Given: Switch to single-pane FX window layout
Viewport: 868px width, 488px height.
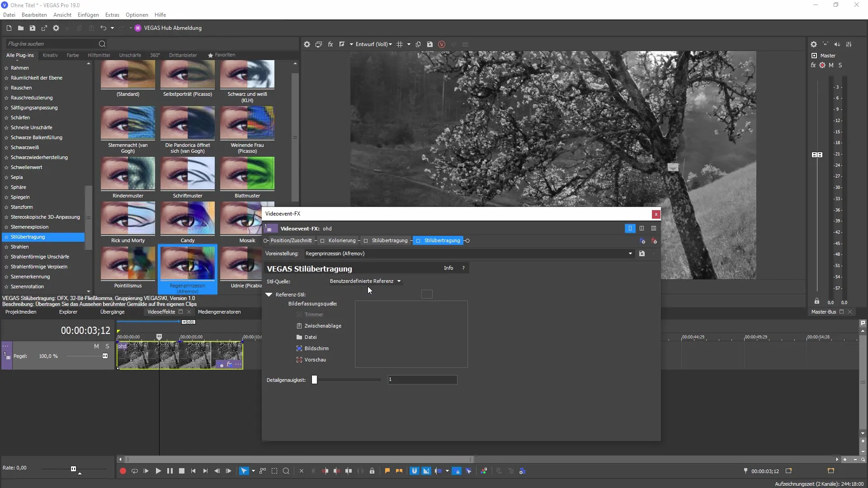Looking at the screenshot, I should tap(630, 228).
